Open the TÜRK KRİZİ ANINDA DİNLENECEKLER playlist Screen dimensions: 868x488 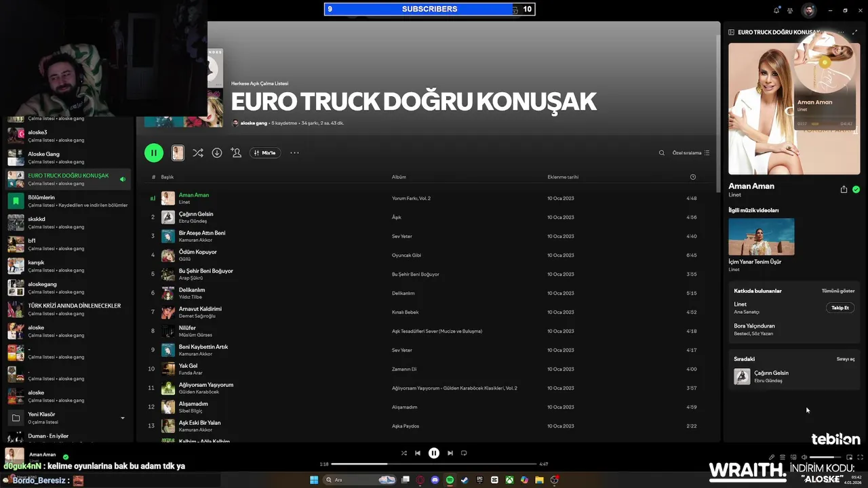pyautogui.click(x=66, y=309)
